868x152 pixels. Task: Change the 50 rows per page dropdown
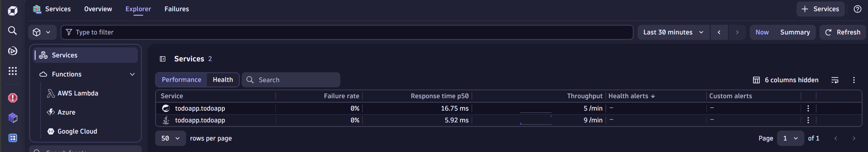pyautogui.click(x=170, y=138)
